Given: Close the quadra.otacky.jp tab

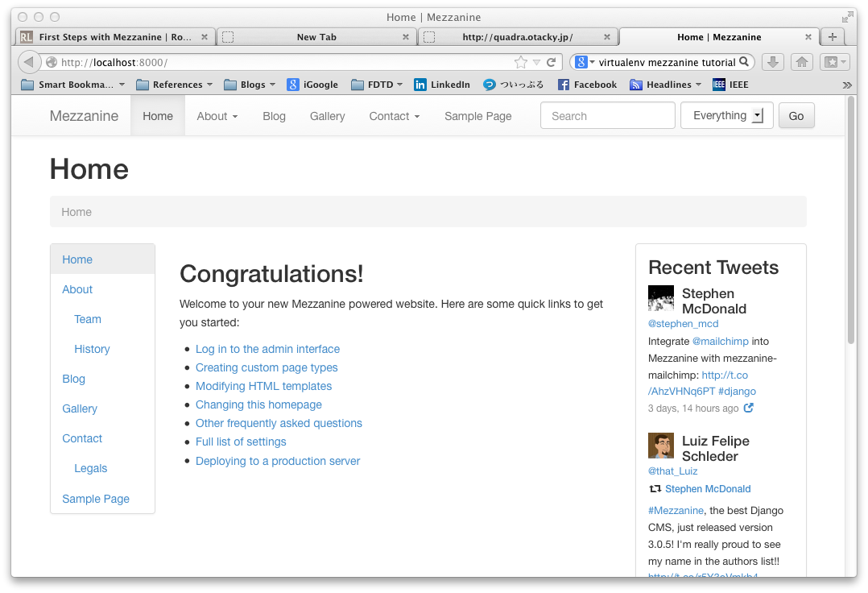Looking at the screenshot, I should point(607,37).
